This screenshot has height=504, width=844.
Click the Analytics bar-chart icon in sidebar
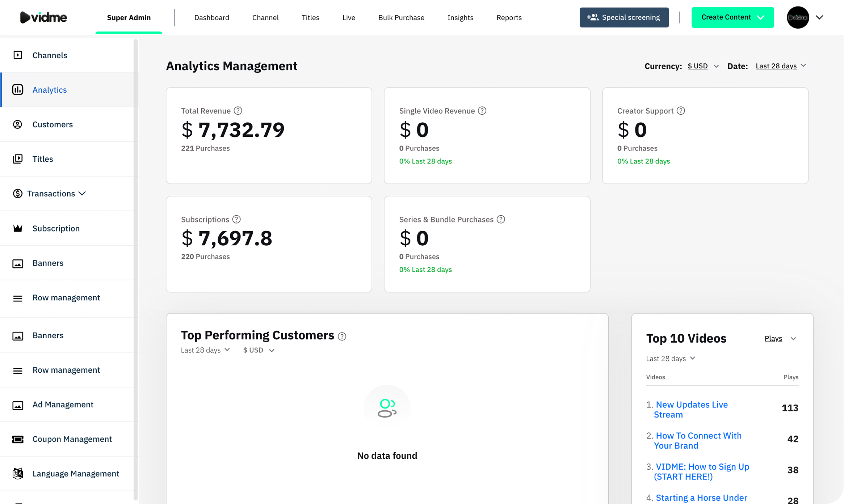[x=18, y=90]
